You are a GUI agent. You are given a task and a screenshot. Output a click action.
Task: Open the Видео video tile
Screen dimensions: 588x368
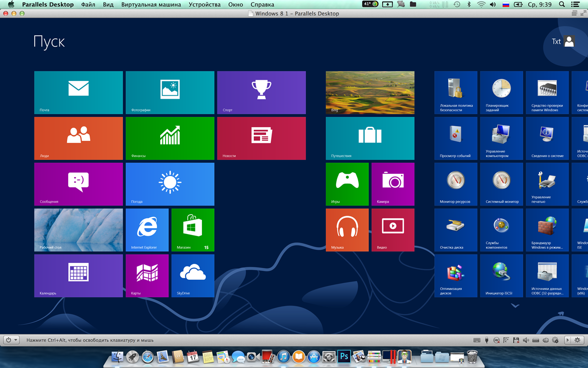click(x=393, y=230)
